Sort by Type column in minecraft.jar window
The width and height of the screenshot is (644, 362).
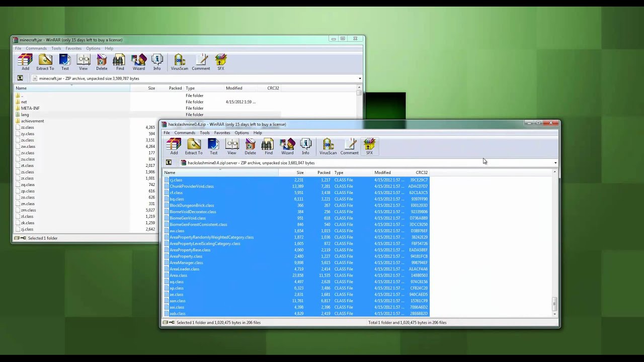click(x=204, y=88)
